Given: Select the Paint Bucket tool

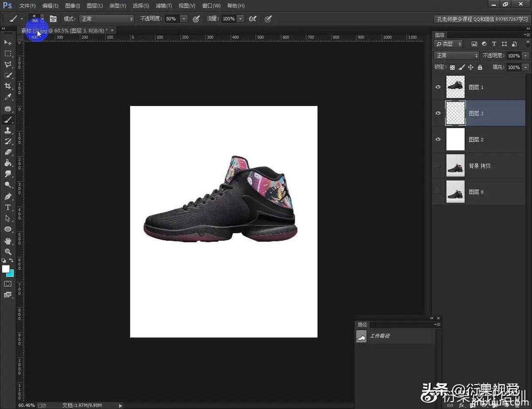Looking at the screenshot, I should (8, 163).
